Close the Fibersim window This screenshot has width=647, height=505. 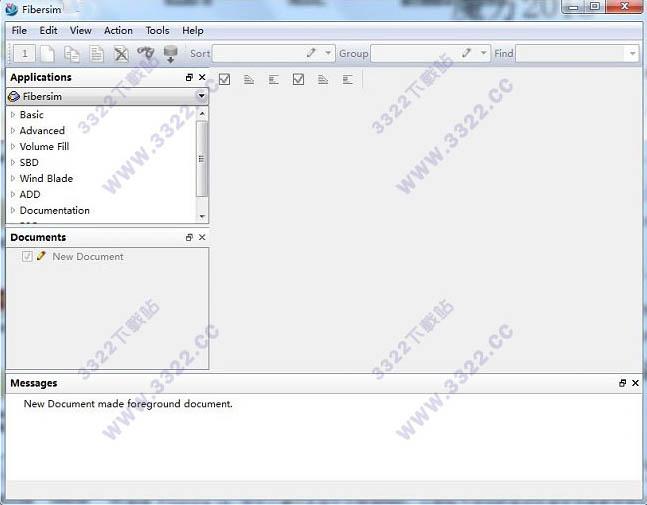coord(624,7)
